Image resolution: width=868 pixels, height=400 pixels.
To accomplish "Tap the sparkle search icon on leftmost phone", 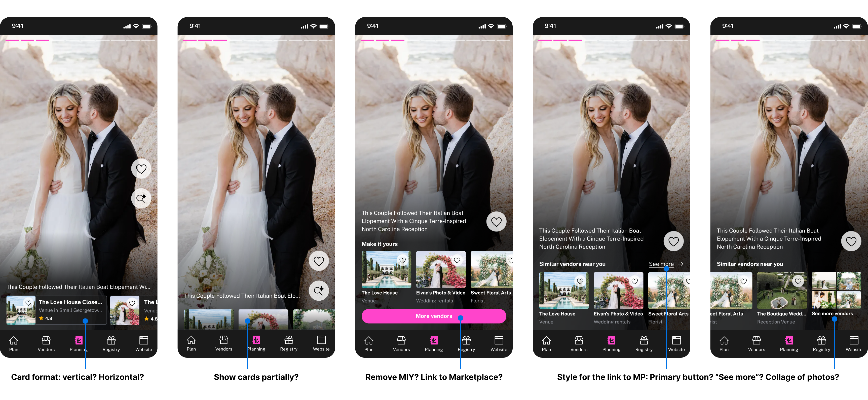I will tap(141, 198).
